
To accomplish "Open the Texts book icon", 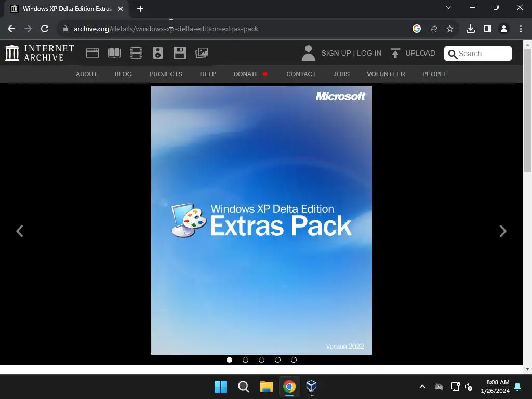I will (114, 53).
